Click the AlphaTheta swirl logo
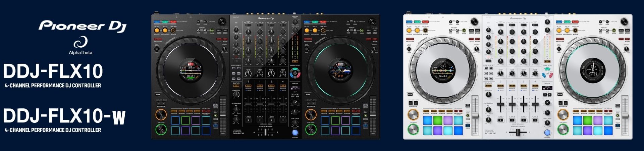 [x=80, y=43]
